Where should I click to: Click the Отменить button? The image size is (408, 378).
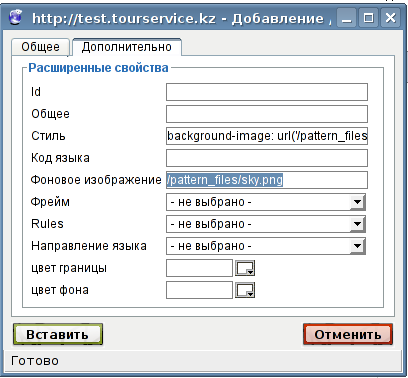(x=348, y=334)
